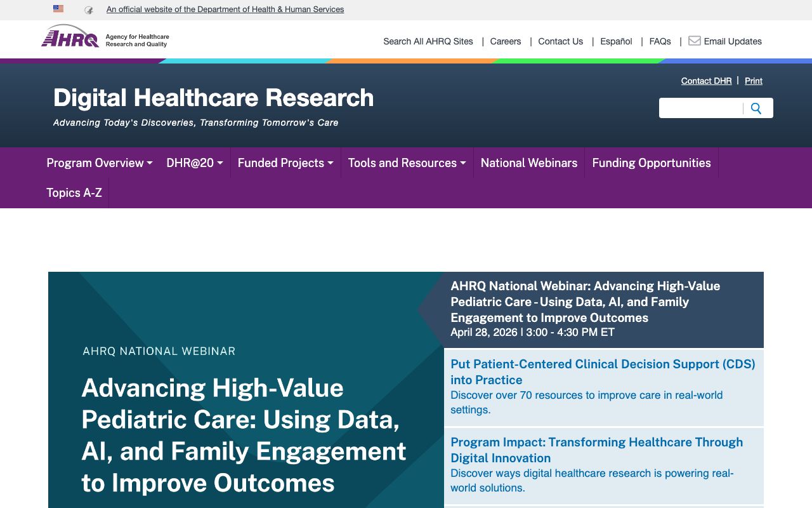Open the Funded Projects dropdown
Viewport: 812px width, 508px height.
pos(285,163)
